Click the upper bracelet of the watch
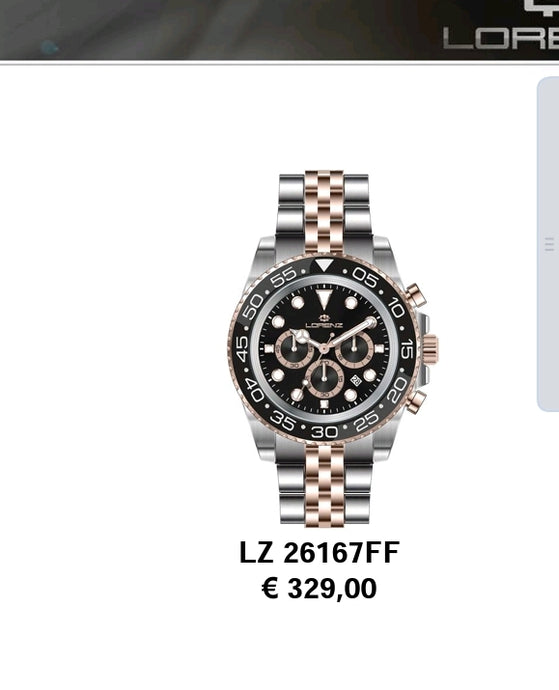The width and height of the screenshot is (559, 690). point(324,212)
